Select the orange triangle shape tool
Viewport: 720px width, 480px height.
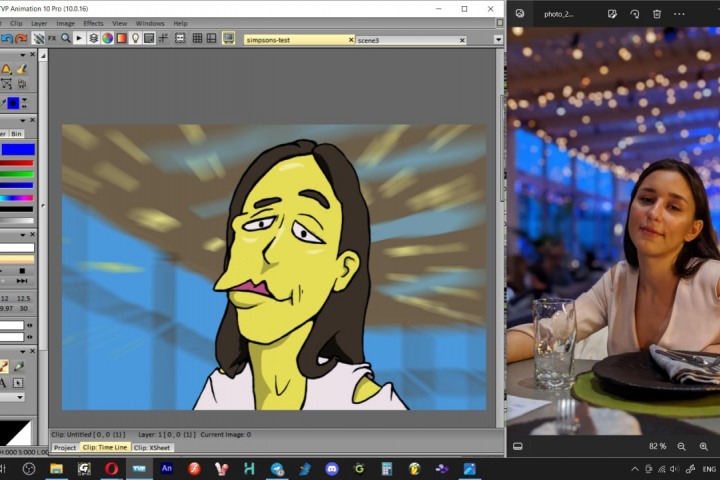click(x=6, y=69)
